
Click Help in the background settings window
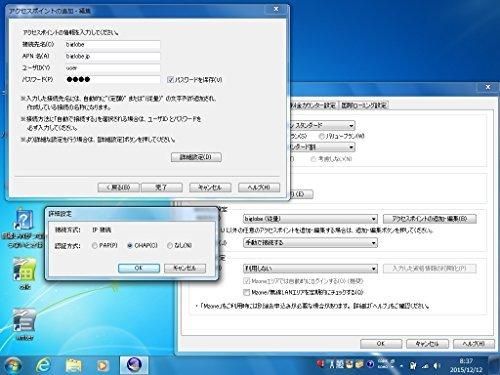coord(474,344)
